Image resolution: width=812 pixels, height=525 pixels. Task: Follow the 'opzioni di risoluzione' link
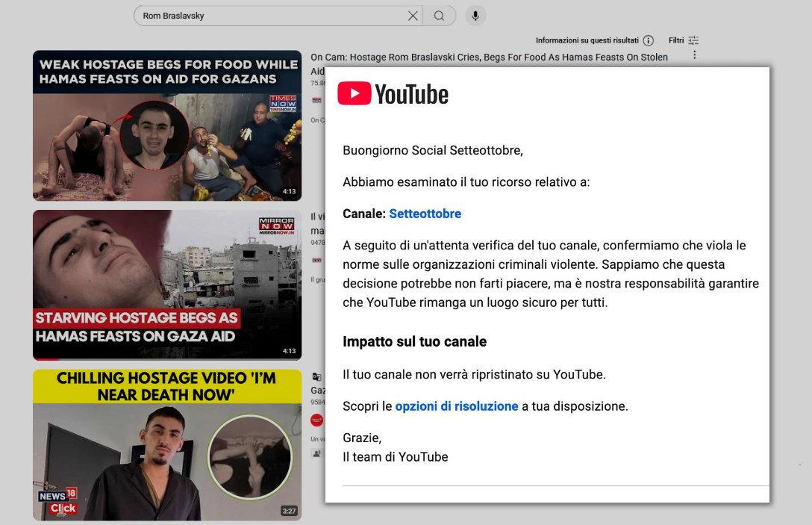(x=457, y=406)
